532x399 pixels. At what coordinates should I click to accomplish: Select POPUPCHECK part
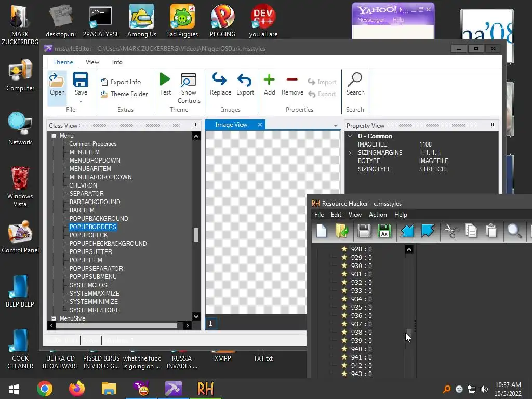pyautogui.click(x=88, y=235)
